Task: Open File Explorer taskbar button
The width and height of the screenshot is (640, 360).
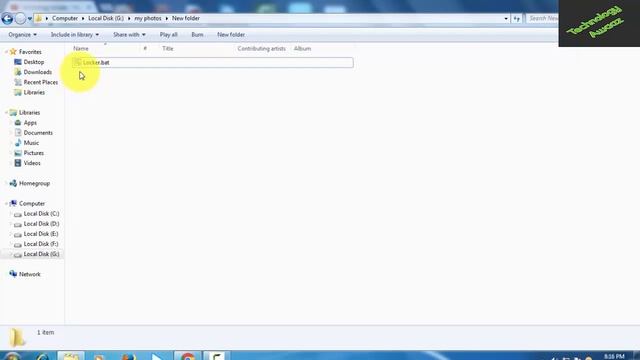Action: (x=71, y=356)
